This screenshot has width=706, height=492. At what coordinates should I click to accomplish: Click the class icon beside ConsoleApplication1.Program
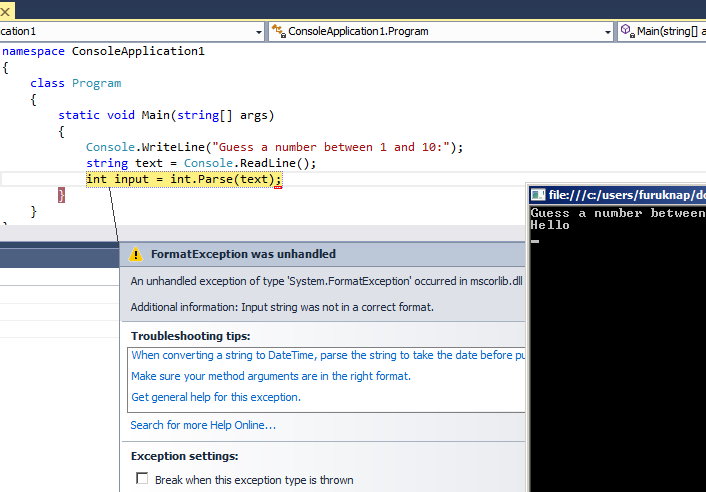pyautogui.click(x=279, y=31)
